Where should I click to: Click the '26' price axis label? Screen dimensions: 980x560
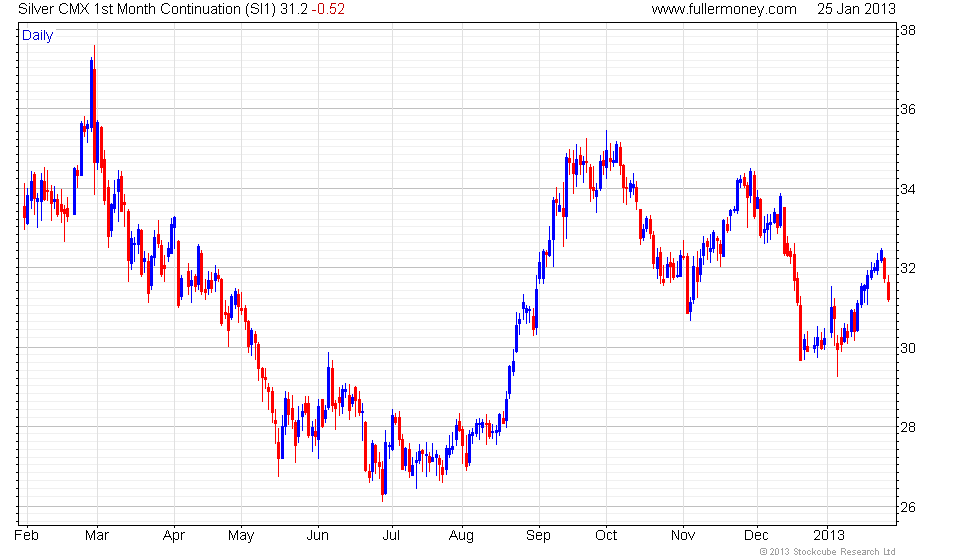coord(908,507)
